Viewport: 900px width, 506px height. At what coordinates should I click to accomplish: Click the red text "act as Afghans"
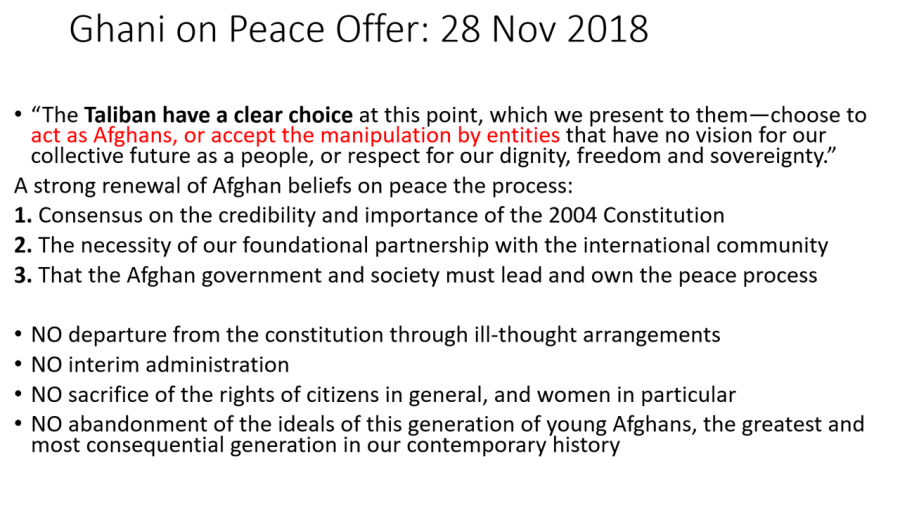click(x=94, y=135)
